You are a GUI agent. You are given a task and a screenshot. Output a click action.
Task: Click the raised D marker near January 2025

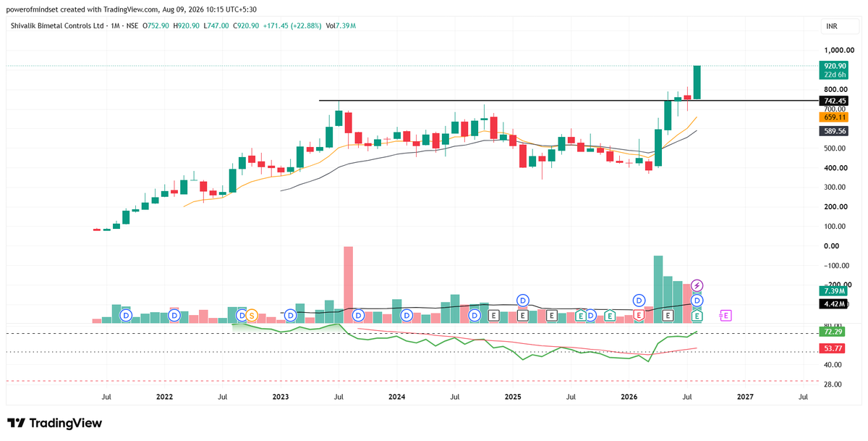point(523,300)
